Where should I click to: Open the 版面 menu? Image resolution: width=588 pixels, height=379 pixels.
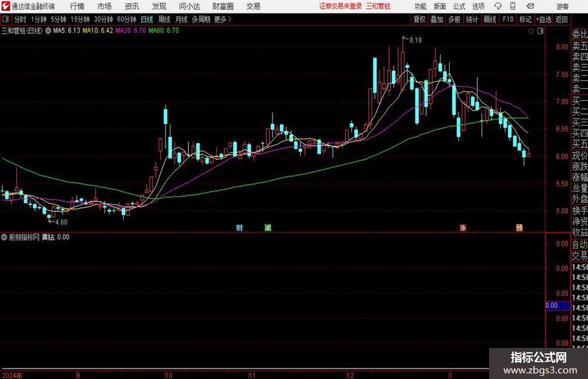pos(439,6)
